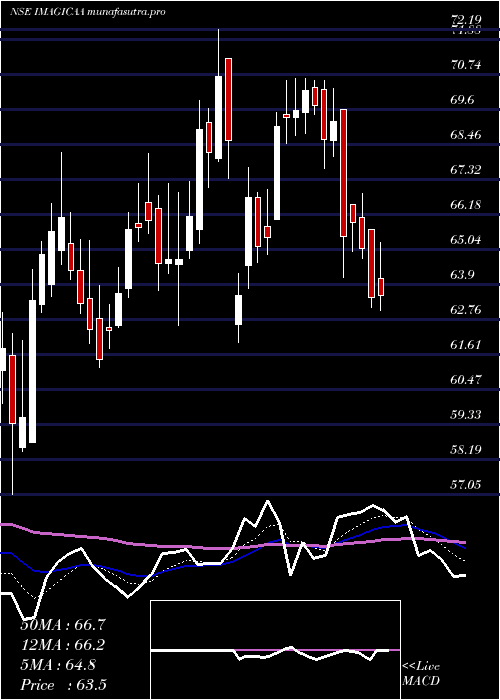Click the Price : 63.5 readout
Image resolution: width=500 pixels, height=700 pixels.
[x=63, y=685]
